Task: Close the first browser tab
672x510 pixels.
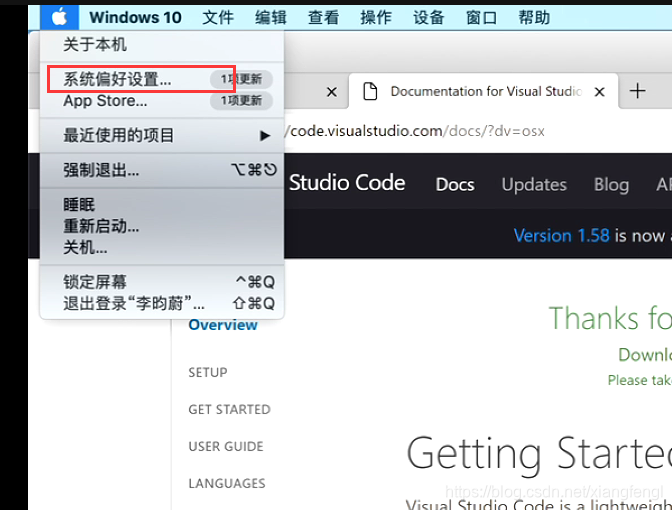Action: (x=332, y=92)
